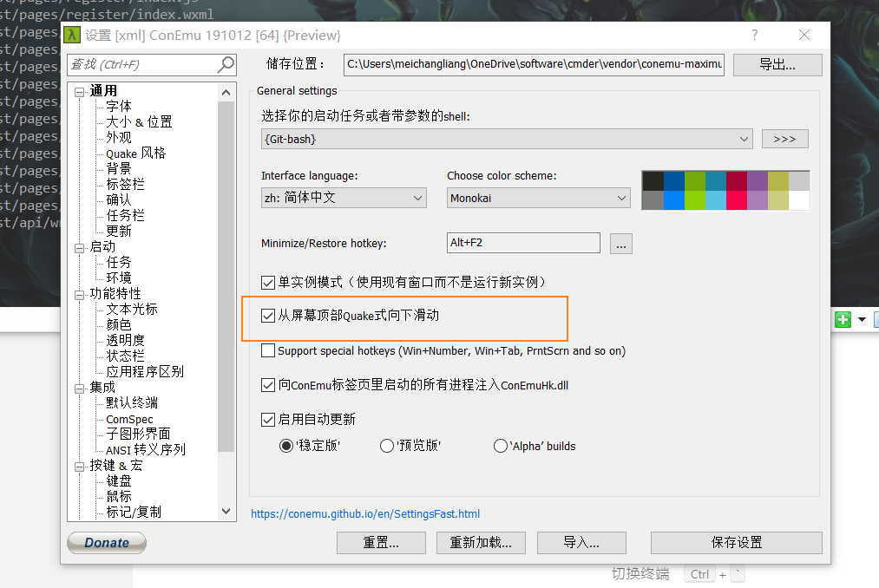
Task: Open the {Git-bash} shell dropdown
Action: [744, 138]
